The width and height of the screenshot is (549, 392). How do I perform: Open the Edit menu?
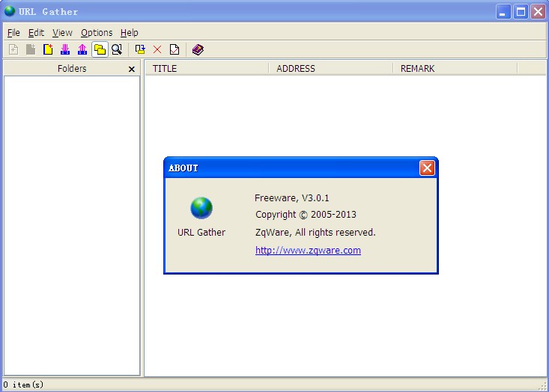[x=37, y=33]
